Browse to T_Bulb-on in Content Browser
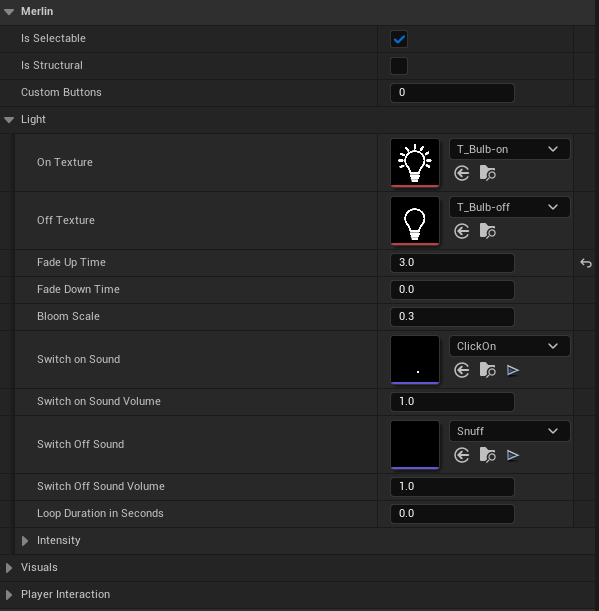Screen dimensions: 599x611 tap(488, 173)
